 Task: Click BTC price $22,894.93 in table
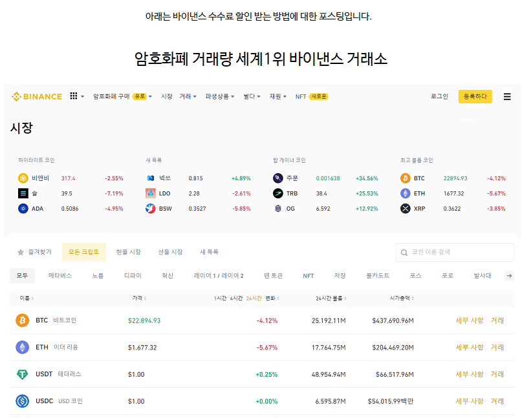pos(144,320)
